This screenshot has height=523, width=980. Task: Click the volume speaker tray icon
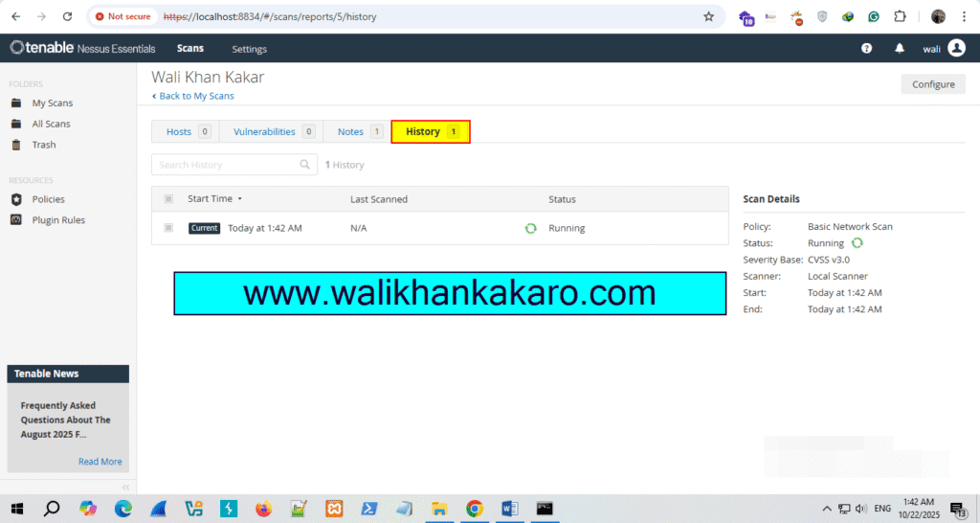coord(861,509)
